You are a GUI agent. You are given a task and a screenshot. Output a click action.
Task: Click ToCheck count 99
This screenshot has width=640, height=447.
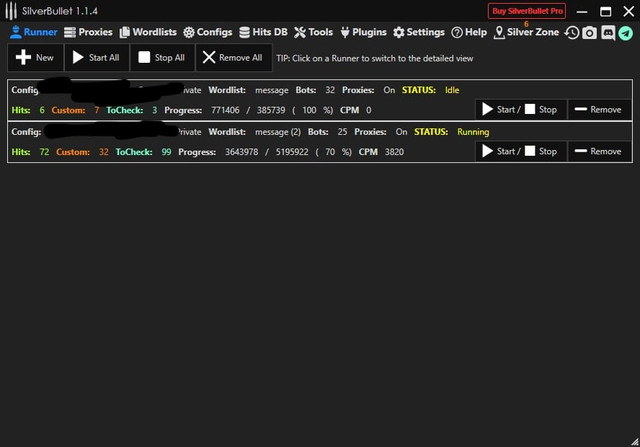(x=166, y=152)
